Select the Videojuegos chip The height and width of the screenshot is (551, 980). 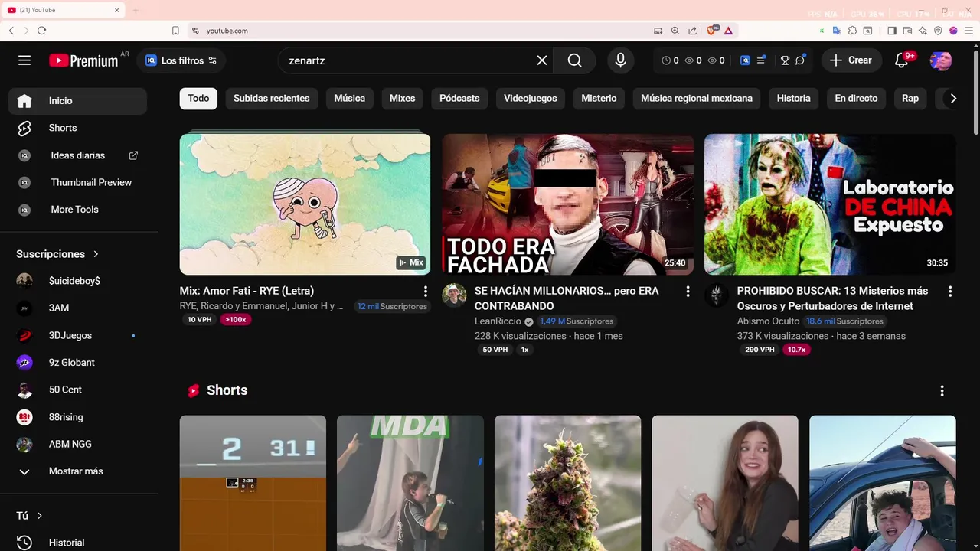pos(531,98)
